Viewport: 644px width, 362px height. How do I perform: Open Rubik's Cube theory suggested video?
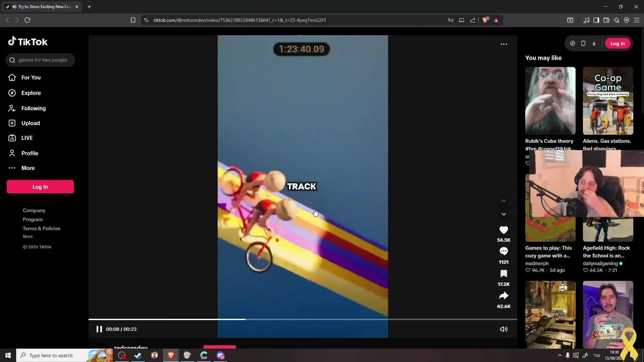coord(550,101)
